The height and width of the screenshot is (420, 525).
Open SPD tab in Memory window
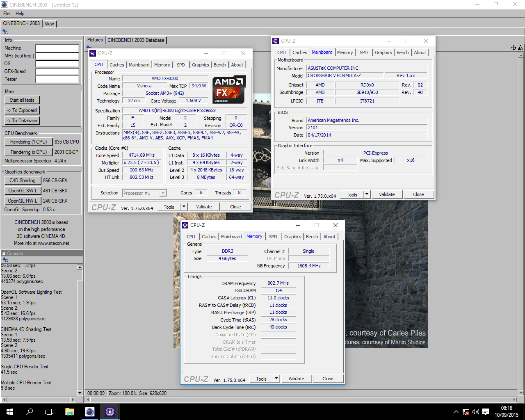(273, 237)
